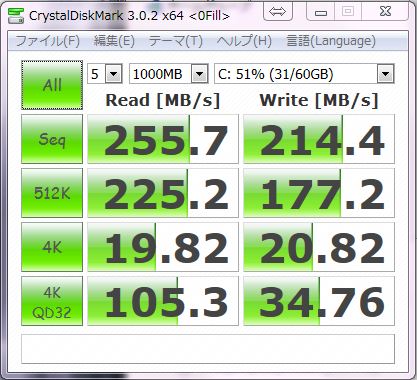Open the ヘルプ(H) menu

pyautogui.click(x=244, y=41)
